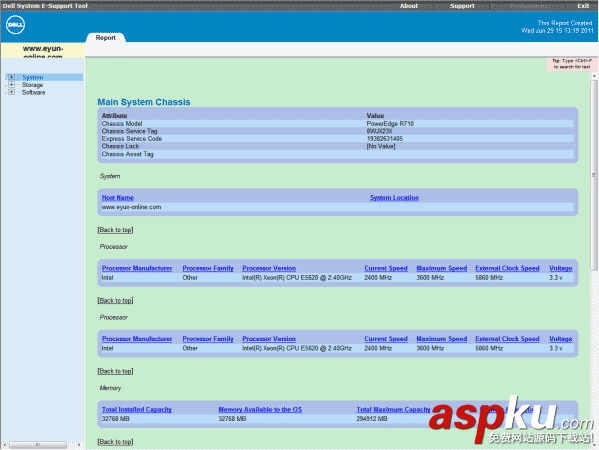Screen dimensions: 599x450
Task: Click Maximum Speed in second Processor table
Action: (x=442, y=339)
